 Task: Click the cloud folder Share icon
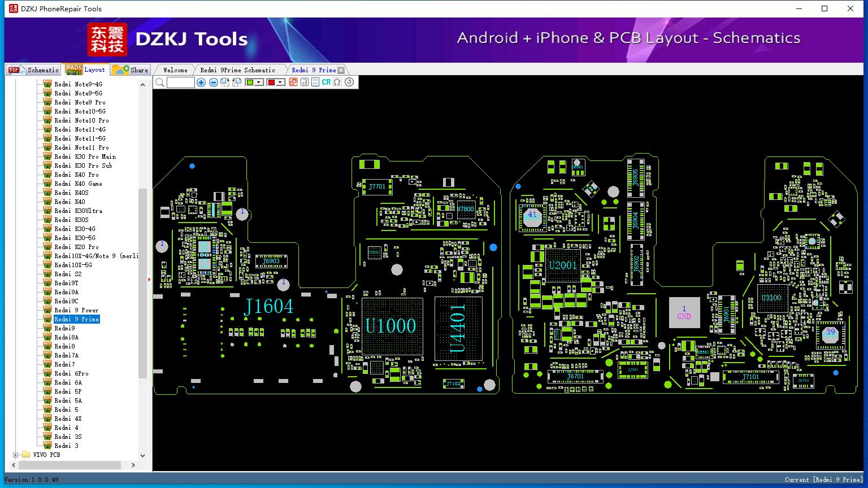[x=120, y=69]
